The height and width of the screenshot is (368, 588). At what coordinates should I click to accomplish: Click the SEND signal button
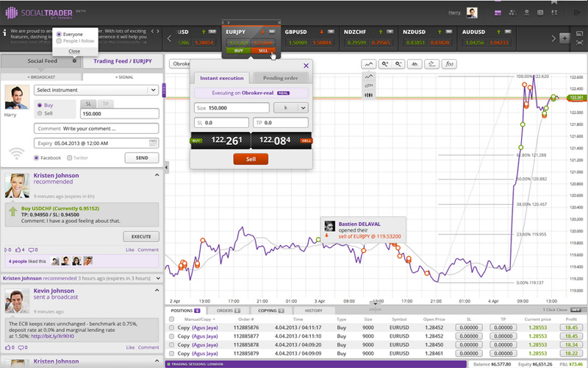(x=142, y=158)
